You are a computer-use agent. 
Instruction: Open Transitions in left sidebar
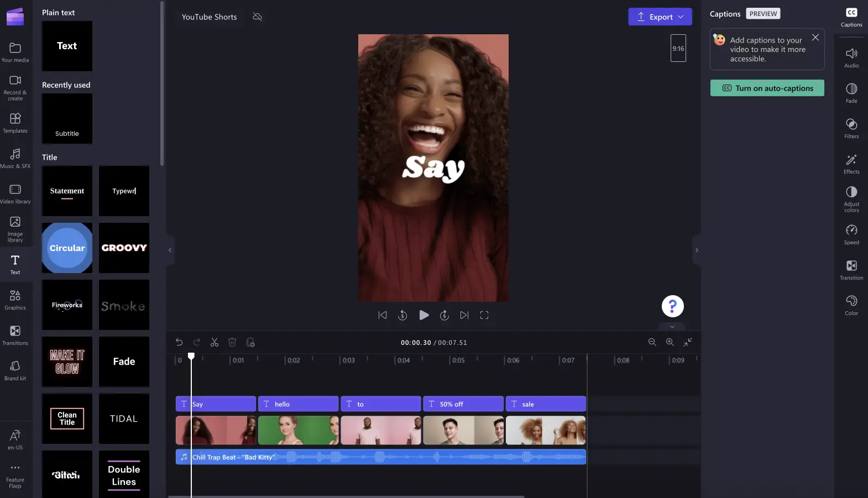(15, 336)
